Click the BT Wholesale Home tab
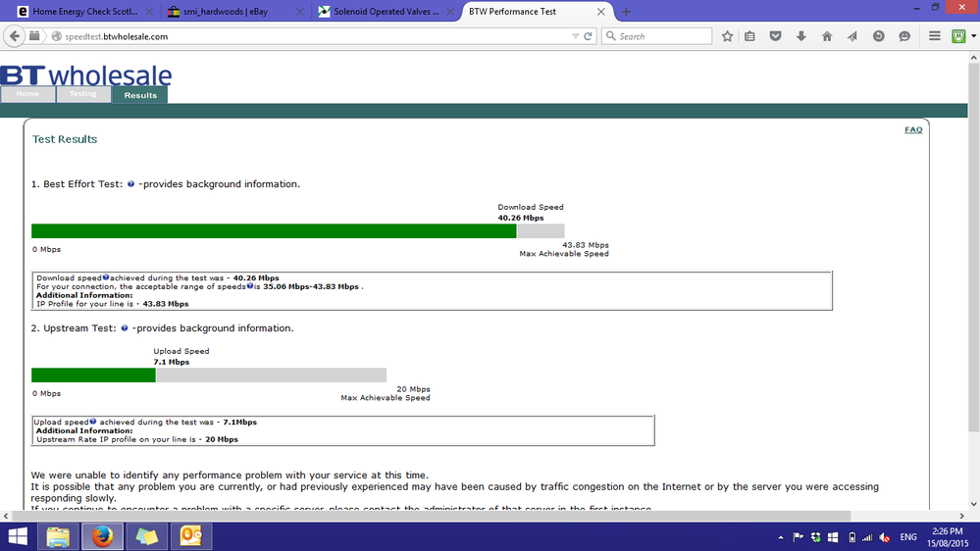The height and width of the screenshot is (551, 980). point(27,94)
